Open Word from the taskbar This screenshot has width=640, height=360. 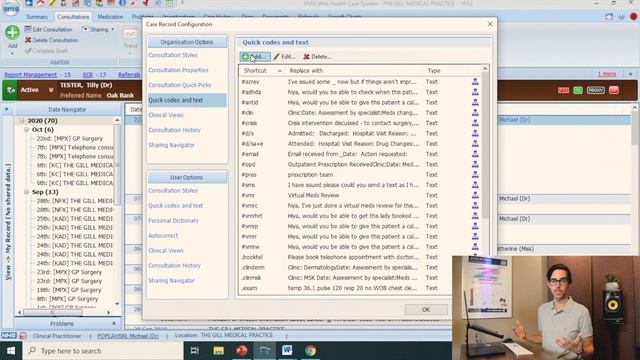[287, 351]
